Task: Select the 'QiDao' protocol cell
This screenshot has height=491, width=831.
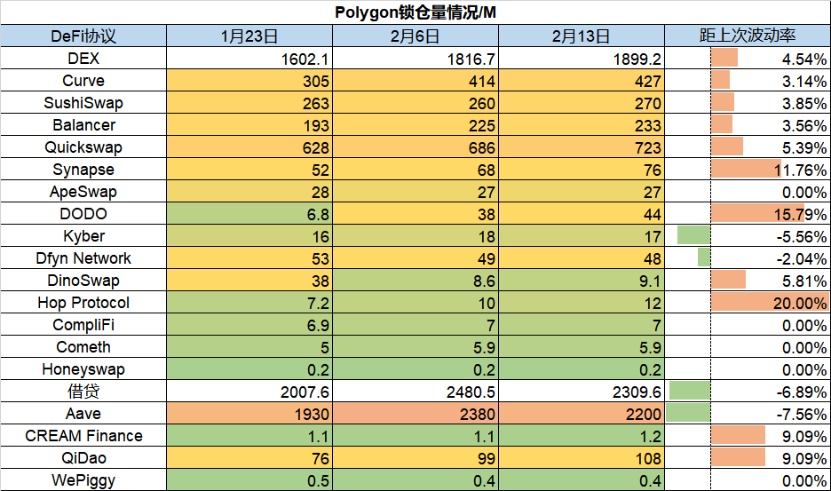Action: point(83,458)
